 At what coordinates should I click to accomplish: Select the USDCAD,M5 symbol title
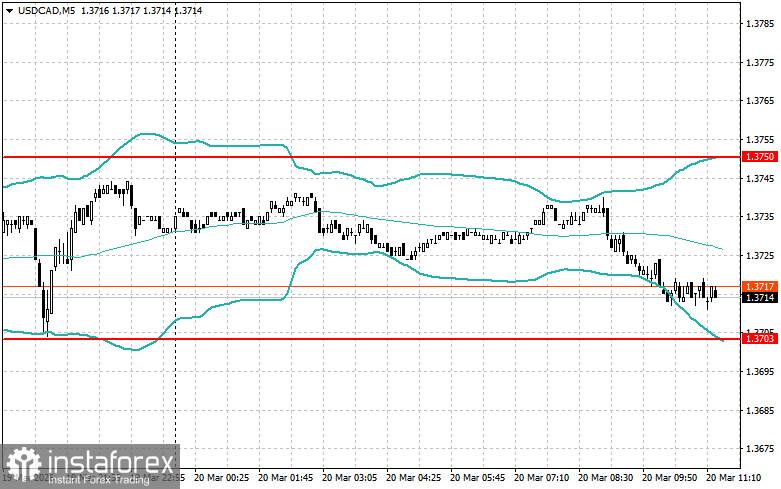tap(46, 10)
